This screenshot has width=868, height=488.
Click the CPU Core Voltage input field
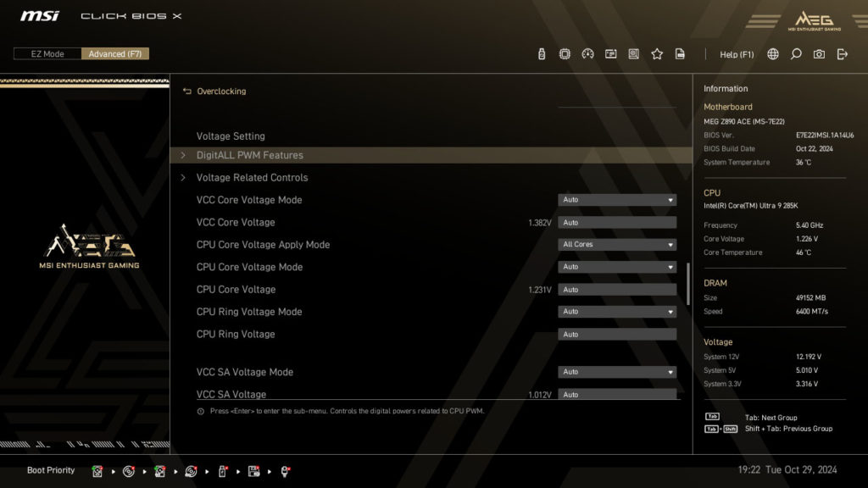click(617, 290)
